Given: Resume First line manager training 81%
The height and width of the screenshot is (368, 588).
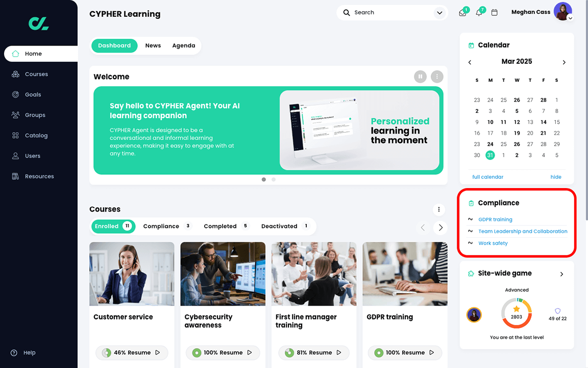Looking at the screenshot, I should 314,353.
